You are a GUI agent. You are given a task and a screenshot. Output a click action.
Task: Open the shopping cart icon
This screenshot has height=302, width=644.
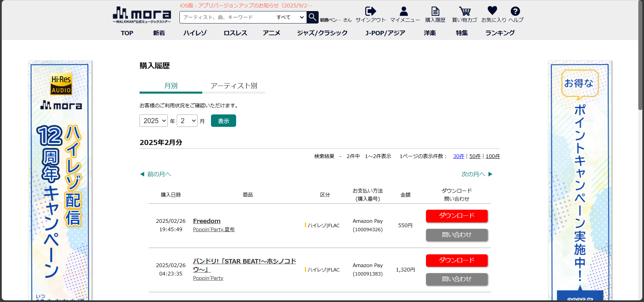pos(465,11)
